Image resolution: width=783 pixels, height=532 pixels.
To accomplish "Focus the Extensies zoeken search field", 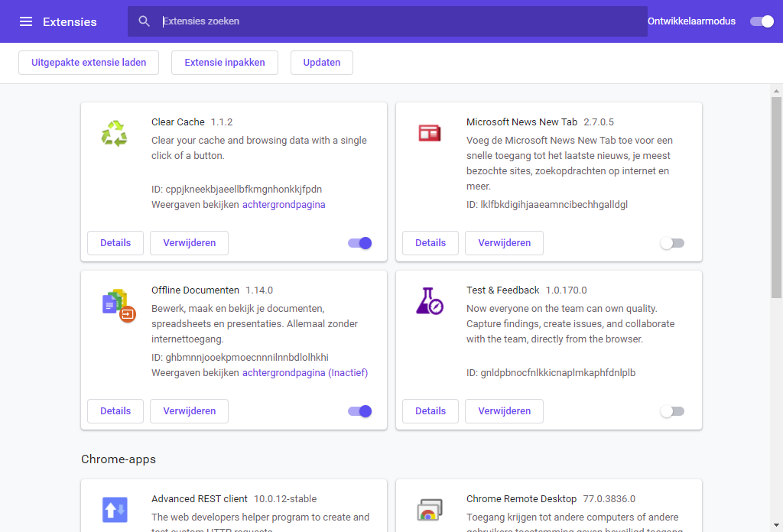I will (388, 21).
